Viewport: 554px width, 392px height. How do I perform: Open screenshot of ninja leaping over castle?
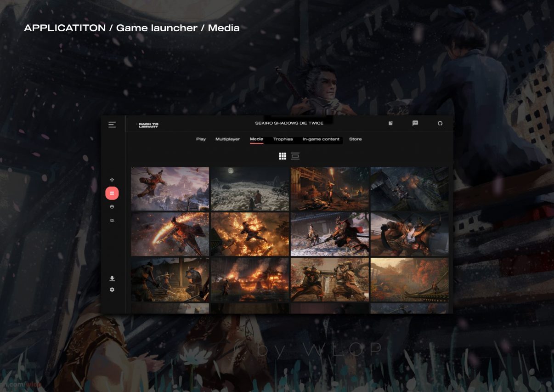[x=170, y=189]
